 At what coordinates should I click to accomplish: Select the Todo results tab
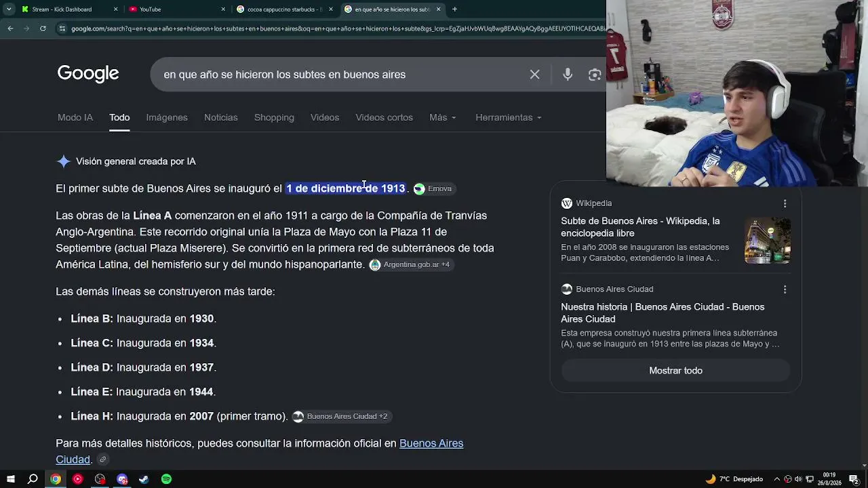(x=119, y=117)
